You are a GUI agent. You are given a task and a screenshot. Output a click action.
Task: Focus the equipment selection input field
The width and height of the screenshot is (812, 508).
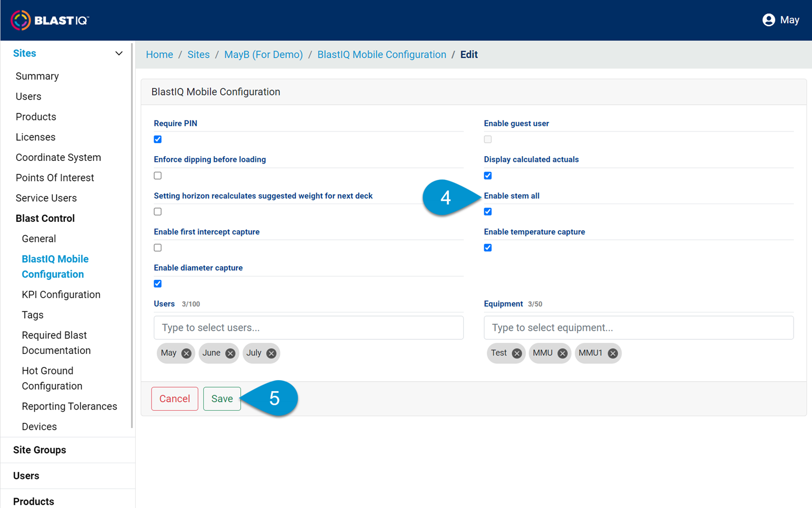tap(638, 328)
